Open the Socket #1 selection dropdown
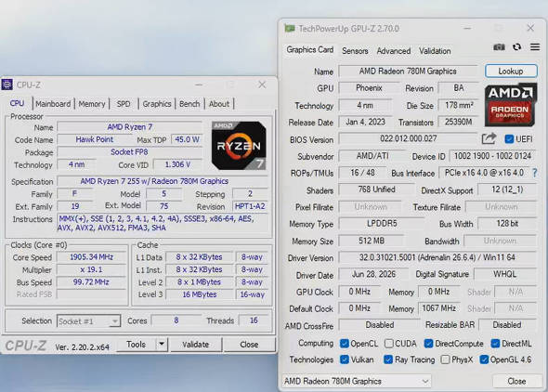The width and height of the screenshot is (548, 392). pos(89,320)
